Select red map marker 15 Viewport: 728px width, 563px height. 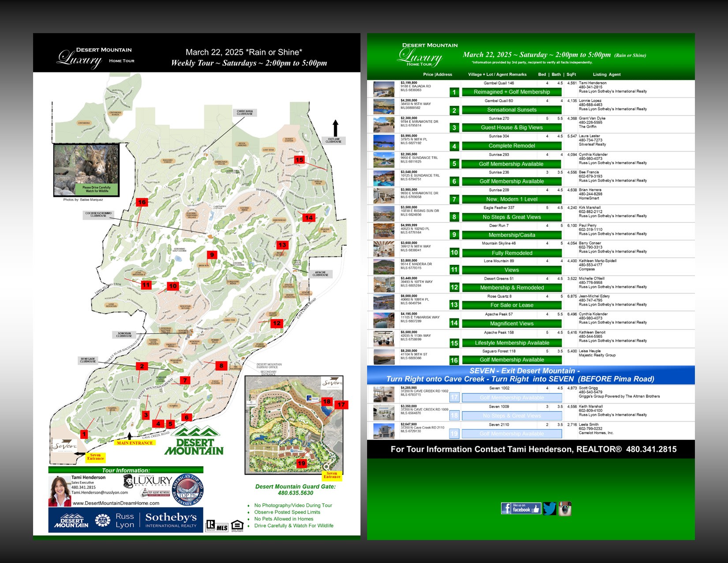click(x=300, y=160)
